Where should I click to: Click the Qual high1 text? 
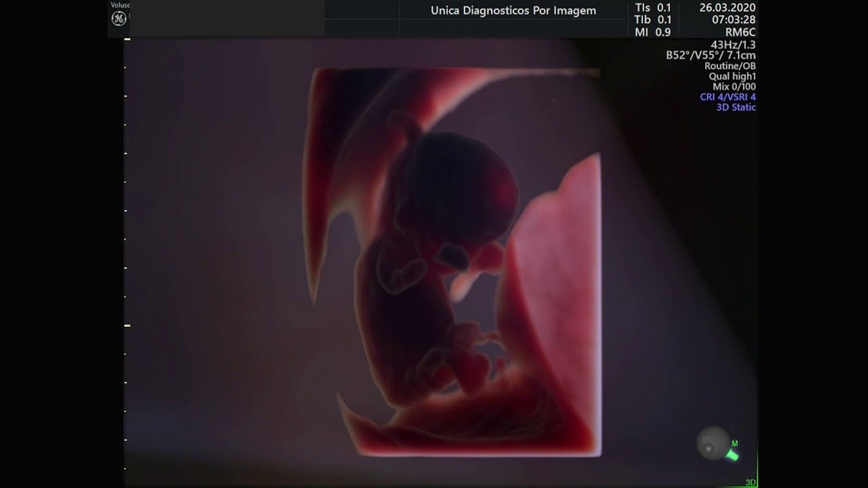(732, 77)
